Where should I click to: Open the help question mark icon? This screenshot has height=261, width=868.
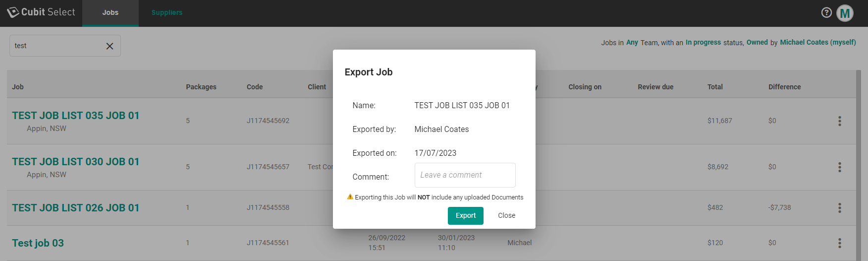[826, 13]
